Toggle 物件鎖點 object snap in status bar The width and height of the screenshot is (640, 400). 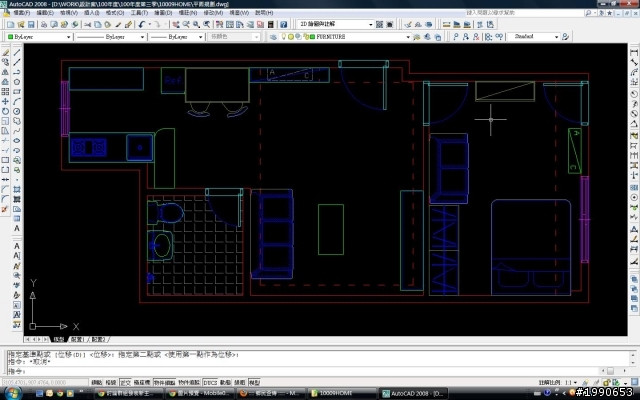[x=164, y=382]
